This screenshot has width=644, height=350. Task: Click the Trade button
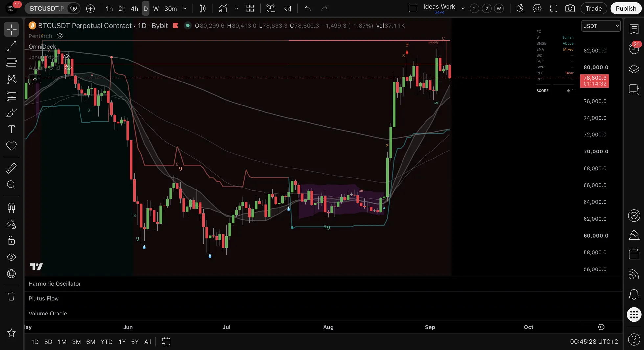[594, 9]
